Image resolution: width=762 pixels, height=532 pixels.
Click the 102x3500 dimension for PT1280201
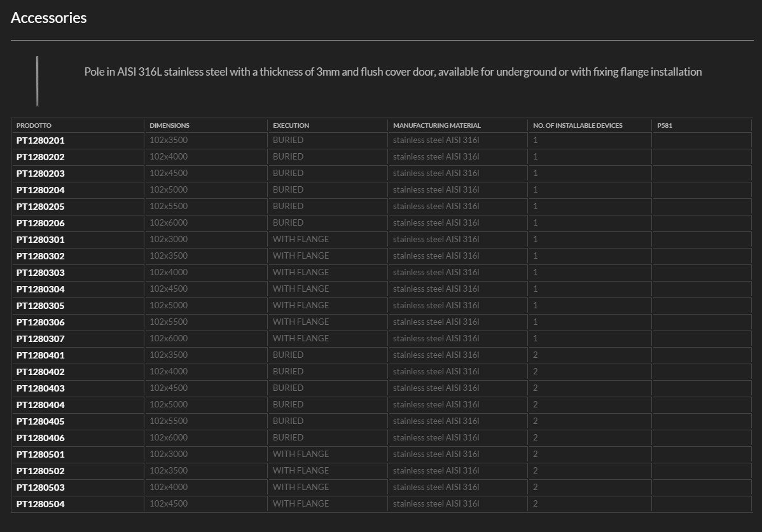pos(169,140)
